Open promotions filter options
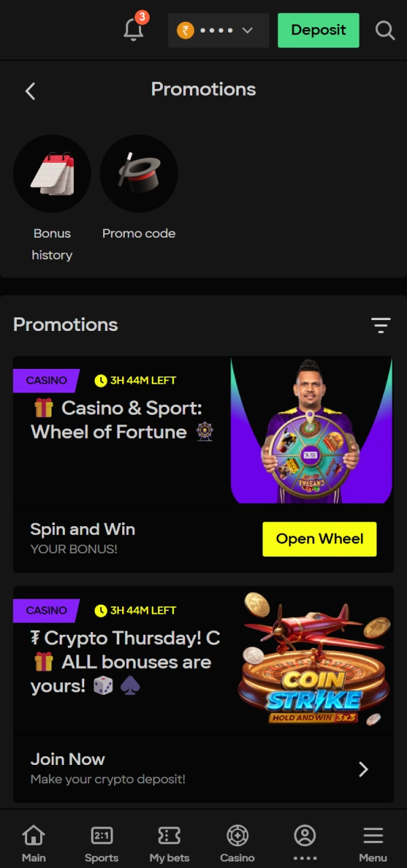The image size is (407, 868). [x=381, y=325]
